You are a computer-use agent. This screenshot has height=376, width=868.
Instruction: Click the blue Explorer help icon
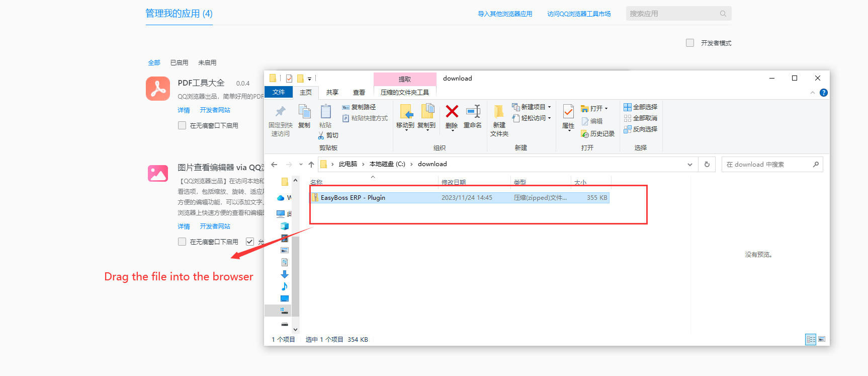tap(823, 93)
